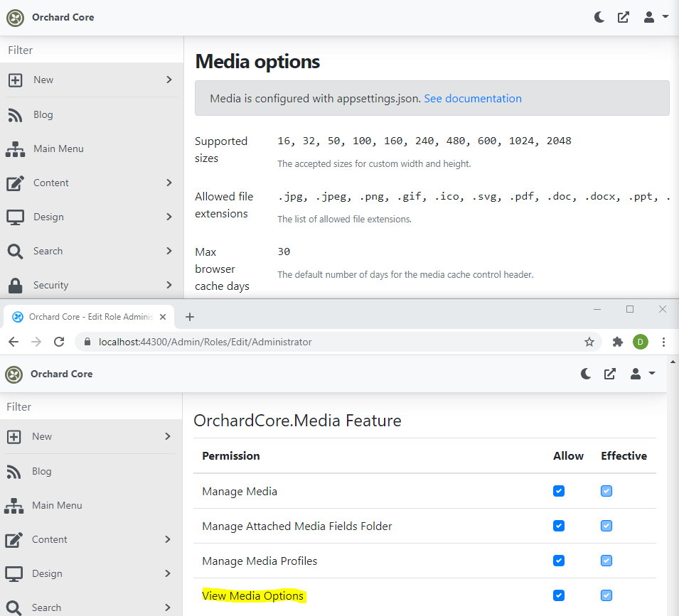Toggle Allow checkbox for View Media Options
The image size is (679, 616).
point(559,595)
